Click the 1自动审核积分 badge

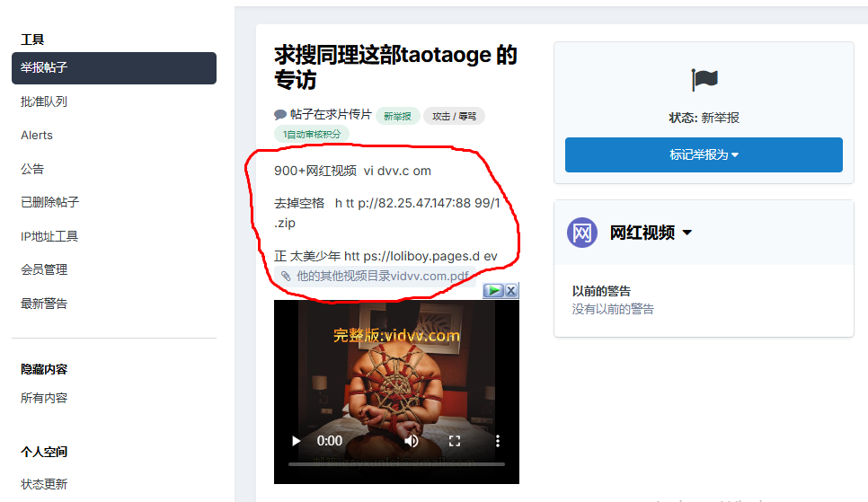[x=311, y=134]
